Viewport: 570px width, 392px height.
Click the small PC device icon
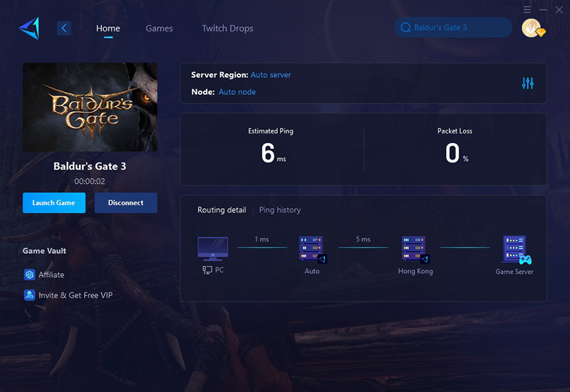pos(207,270)
